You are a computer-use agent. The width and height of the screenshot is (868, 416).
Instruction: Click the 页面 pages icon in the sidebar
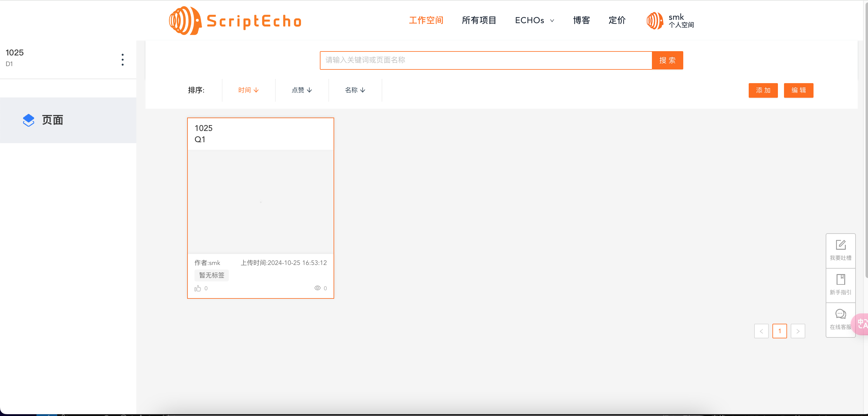[x=28, y=120]
